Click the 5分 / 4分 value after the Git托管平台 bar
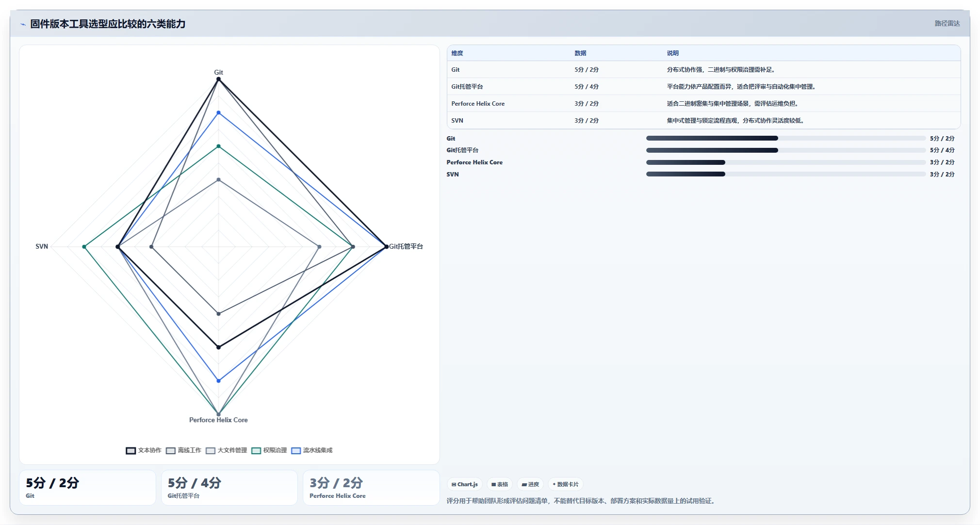The height and width of the screenshot is (525, 980). coord(942,150)
